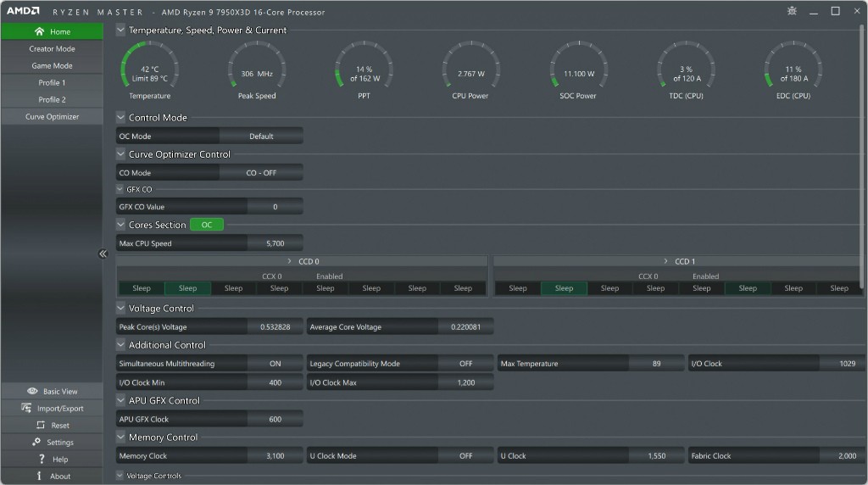Click the About info icon
Image resolution: width=868 pixels, height=485 pixels.
tap(39, 476)
